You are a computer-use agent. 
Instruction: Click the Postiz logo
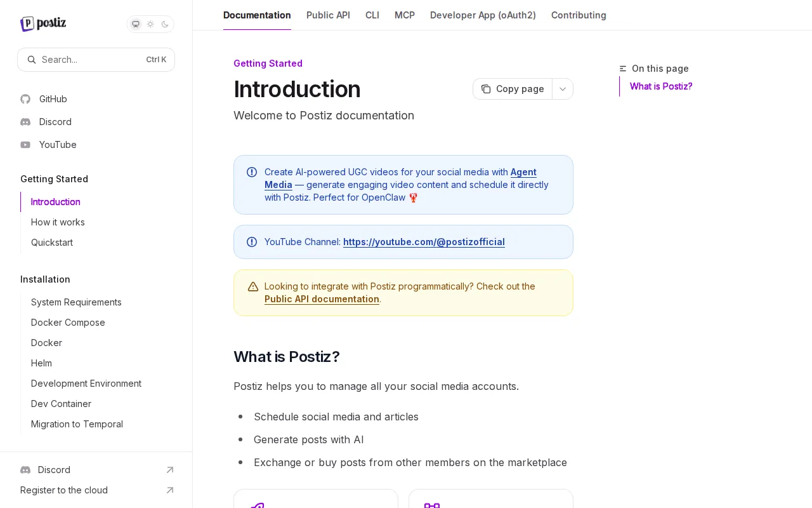(x=43, y=24)
